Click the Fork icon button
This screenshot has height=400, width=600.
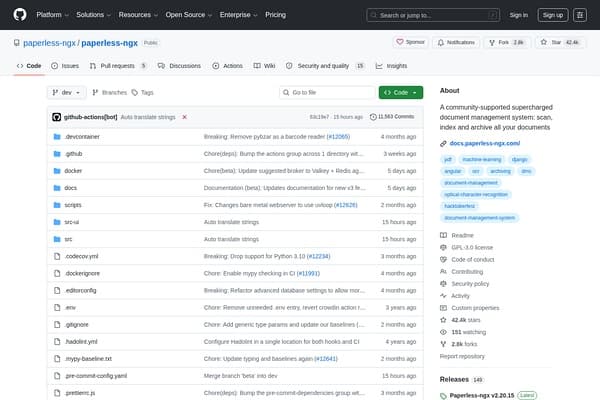click(x=492, y=42)
